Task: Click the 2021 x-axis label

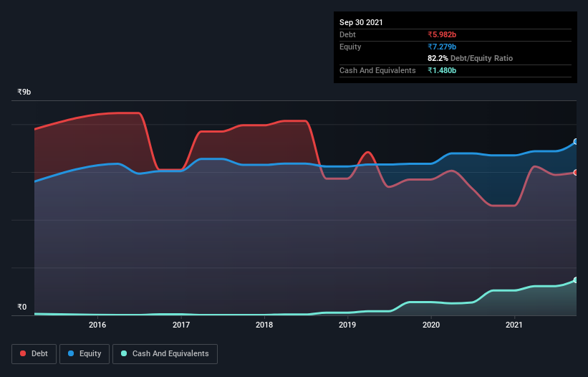Action: point(514,325)
